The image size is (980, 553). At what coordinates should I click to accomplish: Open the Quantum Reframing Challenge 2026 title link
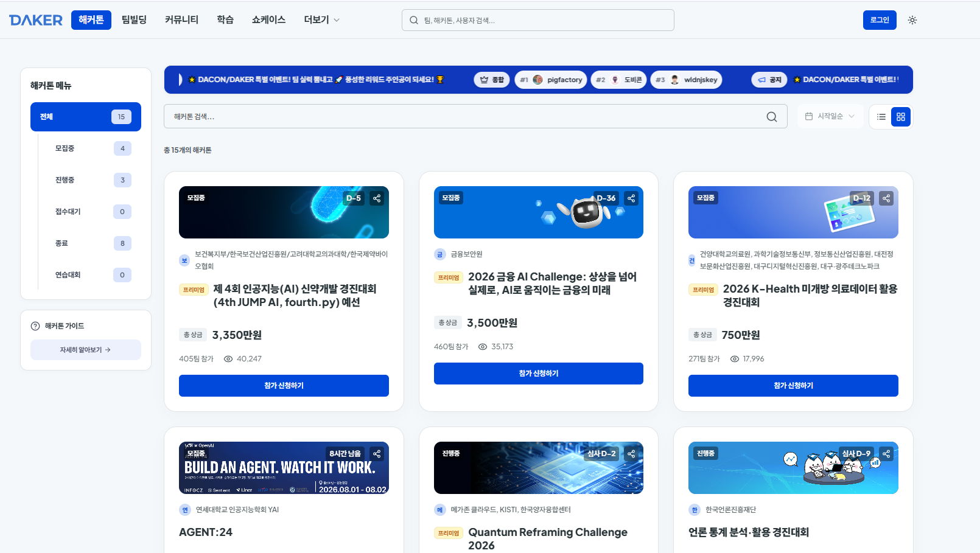548,539
